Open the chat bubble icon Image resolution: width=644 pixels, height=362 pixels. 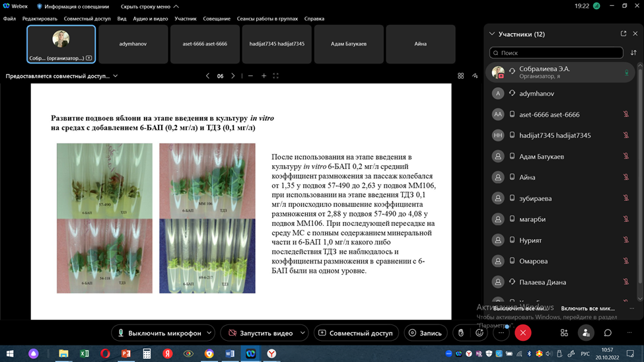(x=608, y=333)
